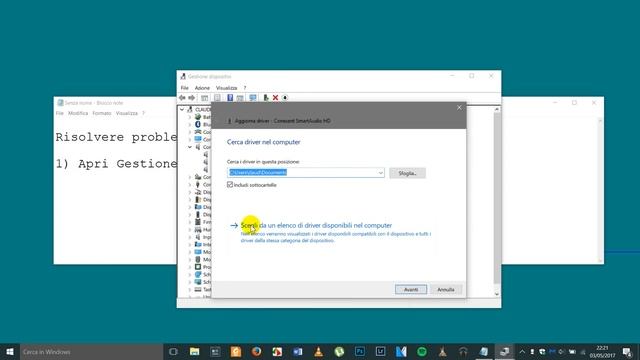Click the Bluetooth category icon in device tree
The image size is (640, 360).
(x=198, y=124)
